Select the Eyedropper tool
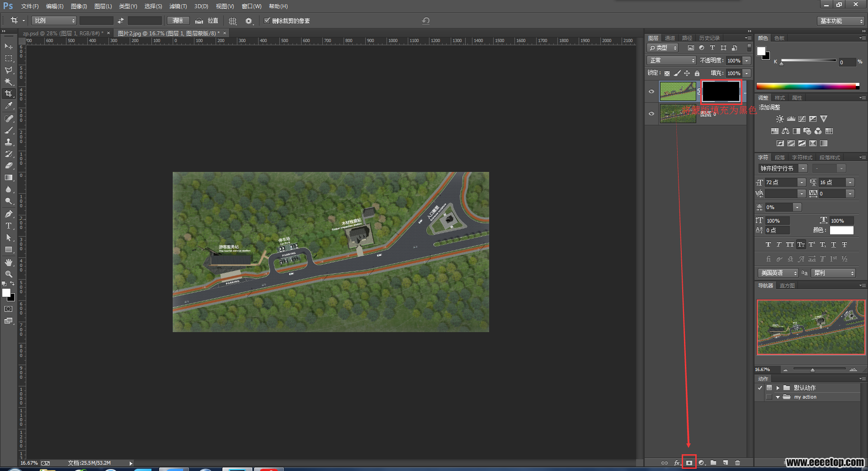The image size is (868, 471). point(9,105)
